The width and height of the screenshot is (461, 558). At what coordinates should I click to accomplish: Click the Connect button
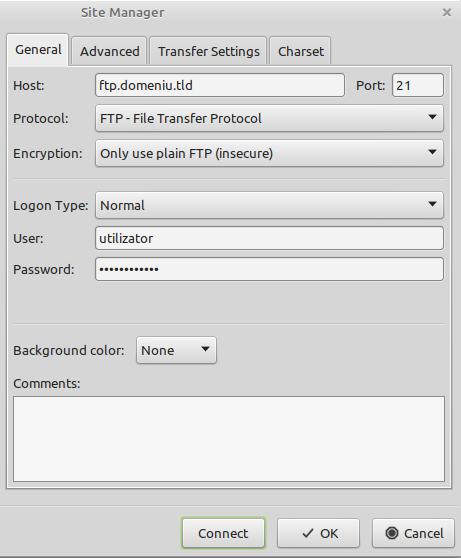pyautogui.click(x=224, y=533)
